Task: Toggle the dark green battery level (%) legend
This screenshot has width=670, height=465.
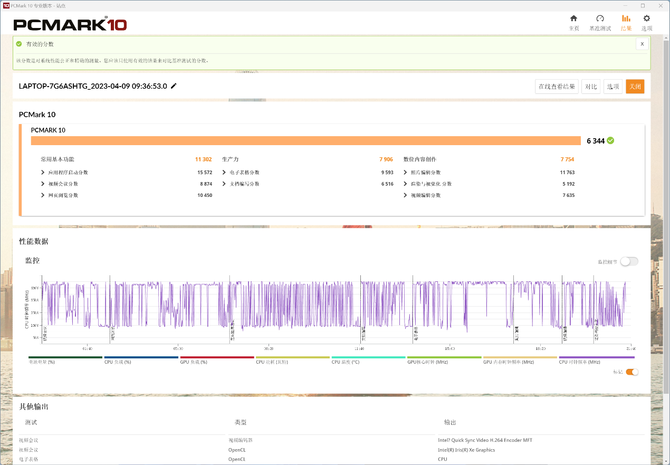Action: point(65,360)
